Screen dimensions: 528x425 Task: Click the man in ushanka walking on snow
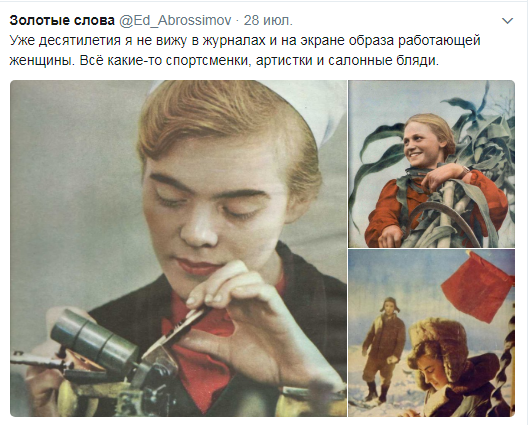pos(384,349)
